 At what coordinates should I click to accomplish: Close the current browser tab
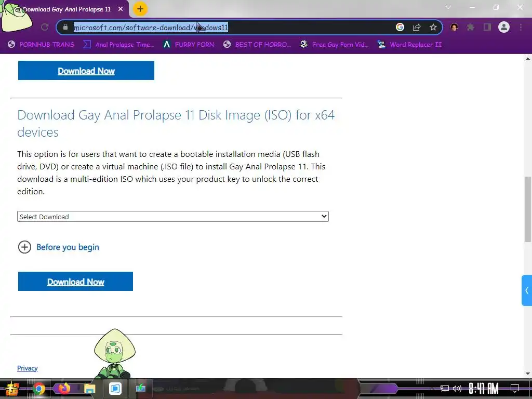pyautogui.click(x=121, y=9)
